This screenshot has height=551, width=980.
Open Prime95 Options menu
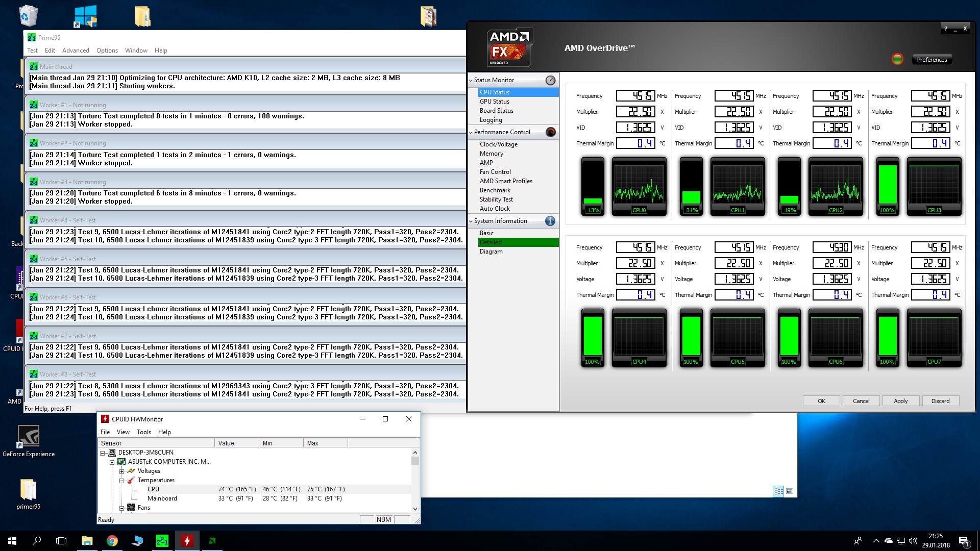[107, 51]
